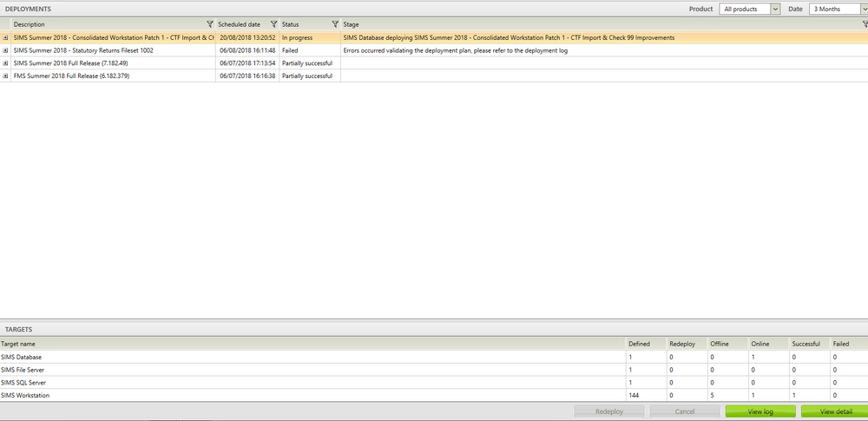The image size is (868, 421).
Task: Click the disabled Redeploy button
Action: click(x=609, y=411)
